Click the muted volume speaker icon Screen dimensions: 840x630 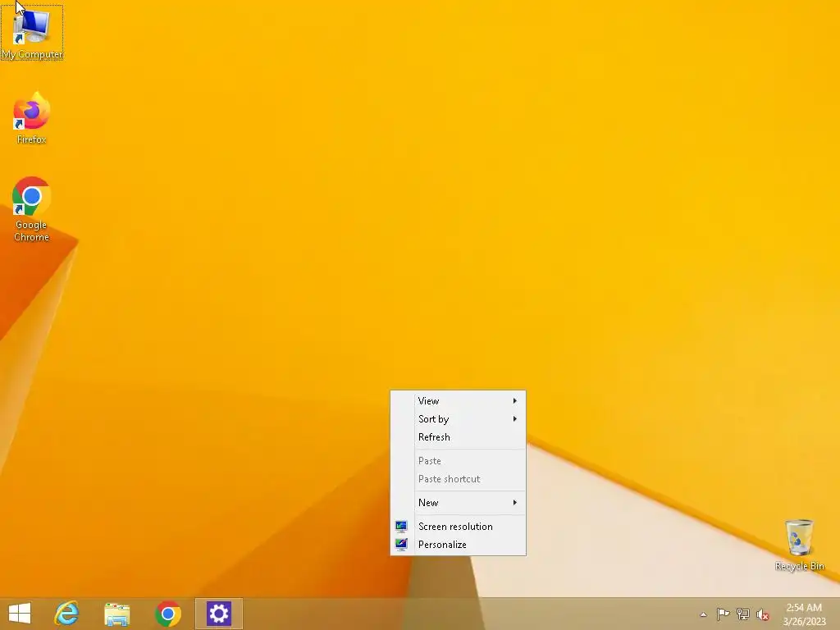pos(763,614)
